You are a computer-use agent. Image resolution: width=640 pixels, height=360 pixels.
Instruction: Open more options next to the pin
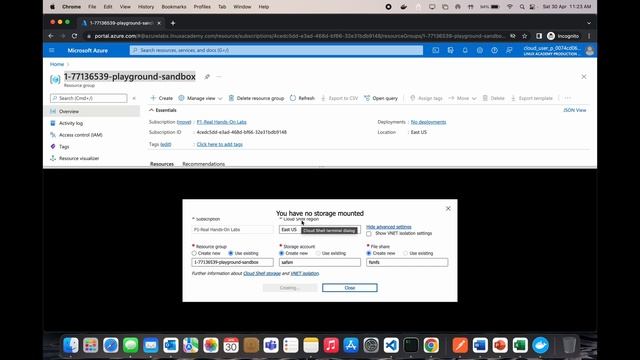[219, 77]
